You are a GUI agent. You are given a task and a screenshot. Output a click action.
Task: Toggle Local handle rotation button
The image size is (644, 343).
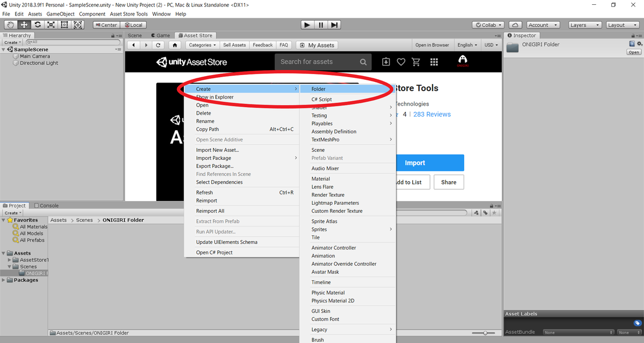133,25
